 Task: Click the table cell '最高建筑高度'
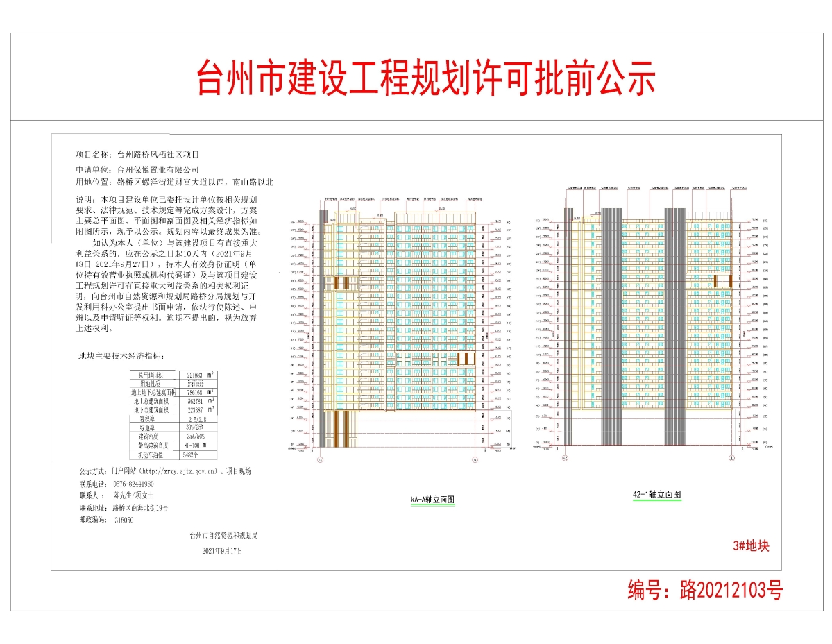coord(153,446)
